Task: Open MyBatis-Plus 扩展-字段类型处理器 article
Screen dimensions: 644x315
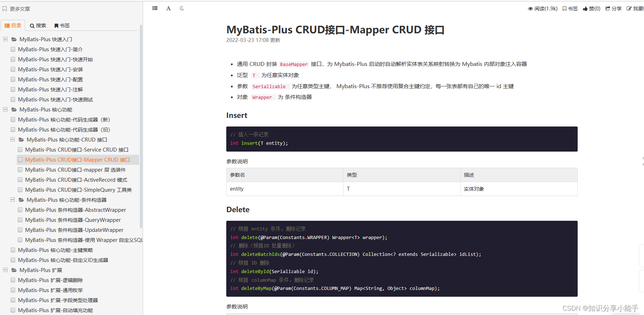Action: click(x=58, y=300)
